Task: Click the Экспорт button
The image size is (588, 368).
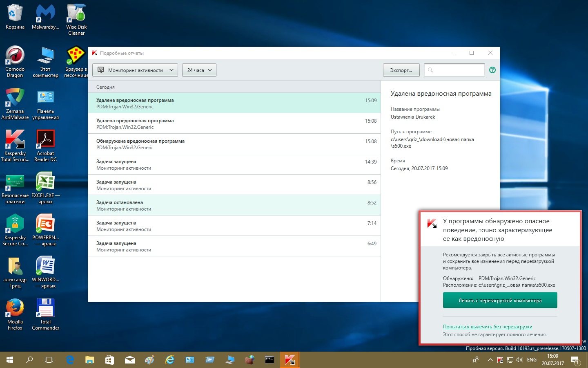Action: coord(401,70)
